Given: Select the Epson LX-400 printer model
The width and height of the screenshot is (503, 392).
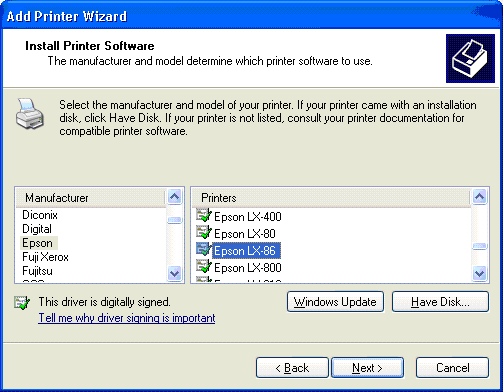Looking at the screenshot, I should coord(248,217).
